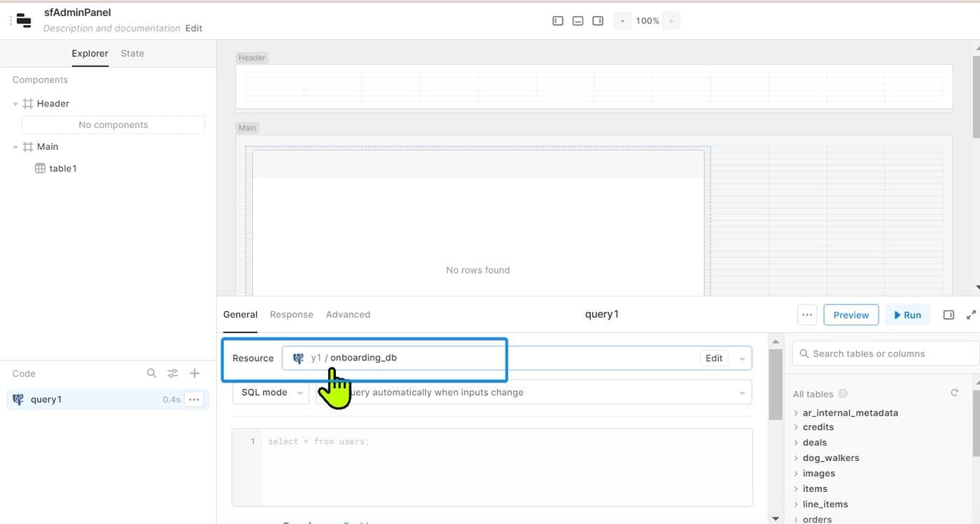Collapse the Header component tree node
Viewport: 980px width, 524px height.
tap(15, 104)
